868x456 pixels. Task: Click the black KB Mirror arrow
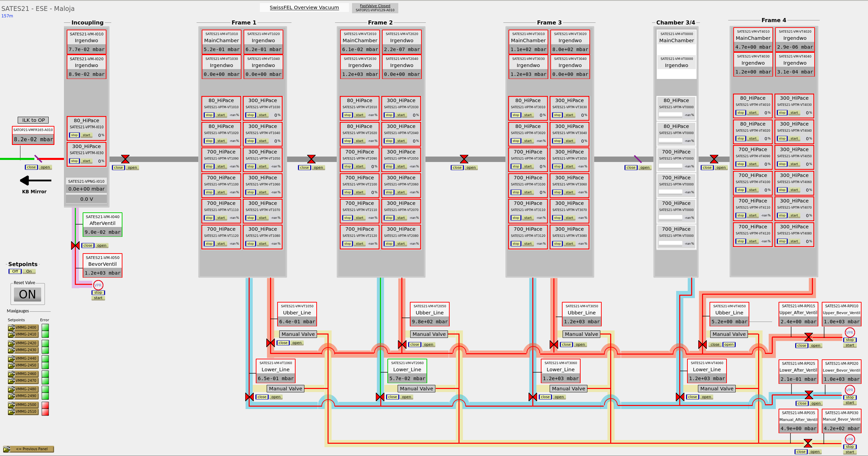[x=36, y=180]
